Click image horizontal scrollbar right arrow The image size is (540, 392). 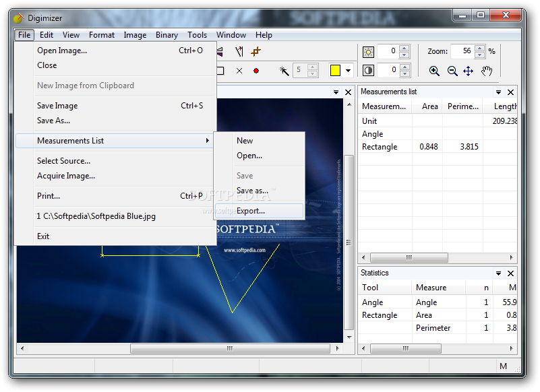(x=337, y=349)
